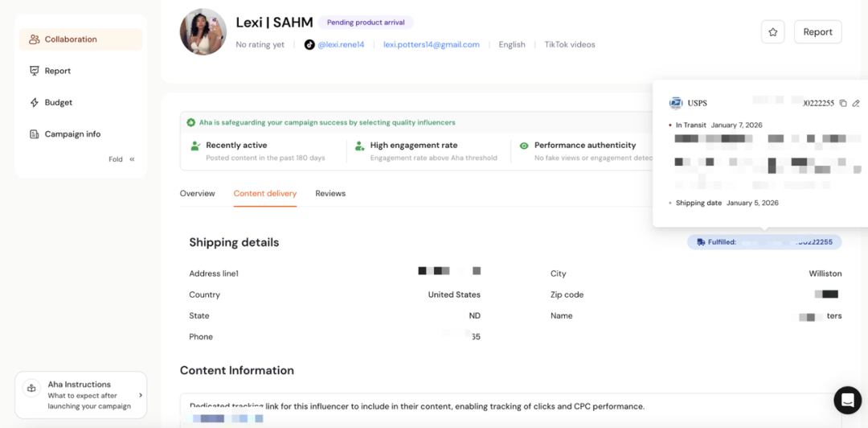Edit the tracking number with pencil icon
868x428 pixels.
pos(856,103)
